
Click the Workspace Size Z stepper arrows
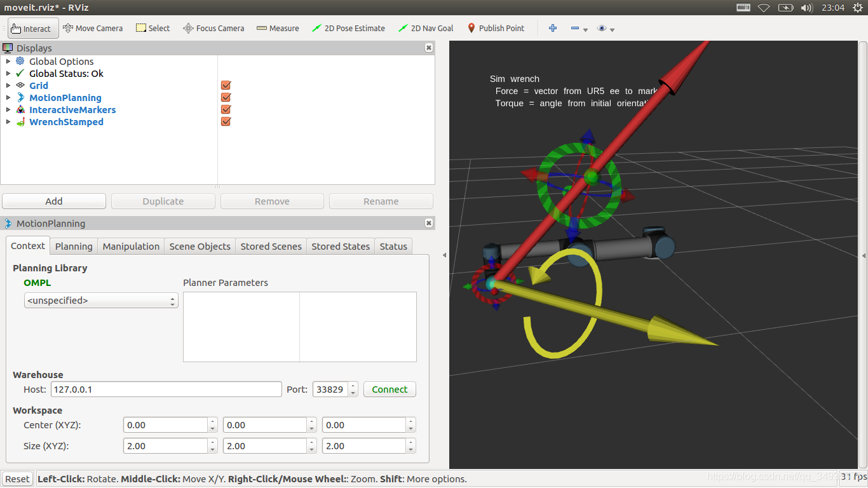pyautogui.click(x=411, y=446)
